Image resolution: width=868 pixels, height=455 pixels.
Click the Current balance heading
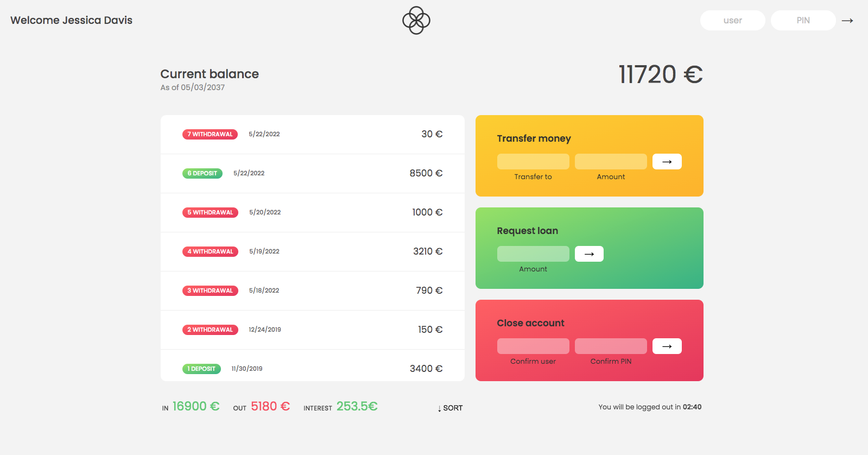210,74
